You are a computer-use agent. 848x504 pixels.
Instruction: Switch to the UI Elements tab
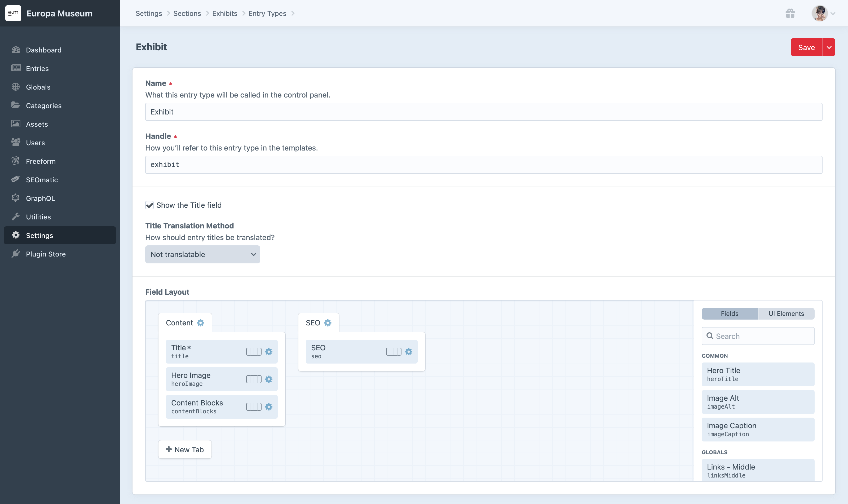pos(786,313)
